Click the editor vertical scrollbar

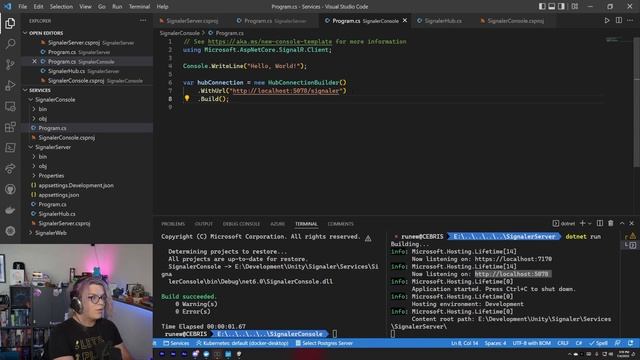[x=637, y=102]
